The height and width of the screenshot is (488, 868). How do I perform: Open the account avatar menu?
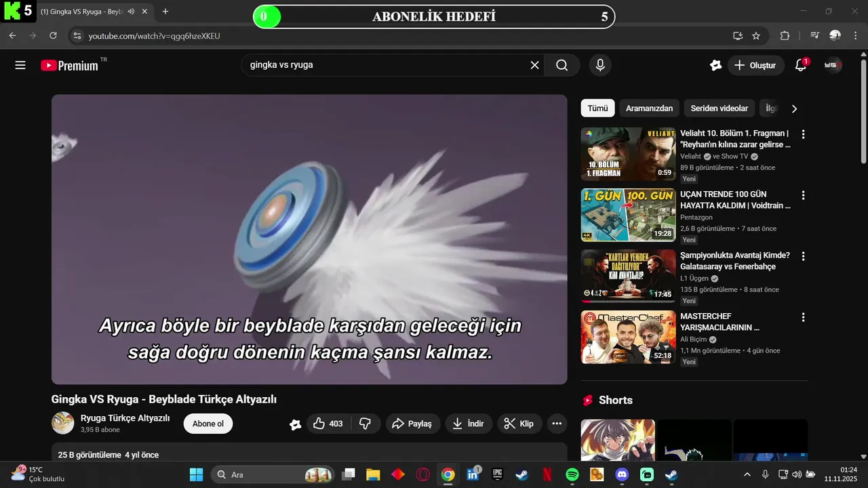click(833, 65)
